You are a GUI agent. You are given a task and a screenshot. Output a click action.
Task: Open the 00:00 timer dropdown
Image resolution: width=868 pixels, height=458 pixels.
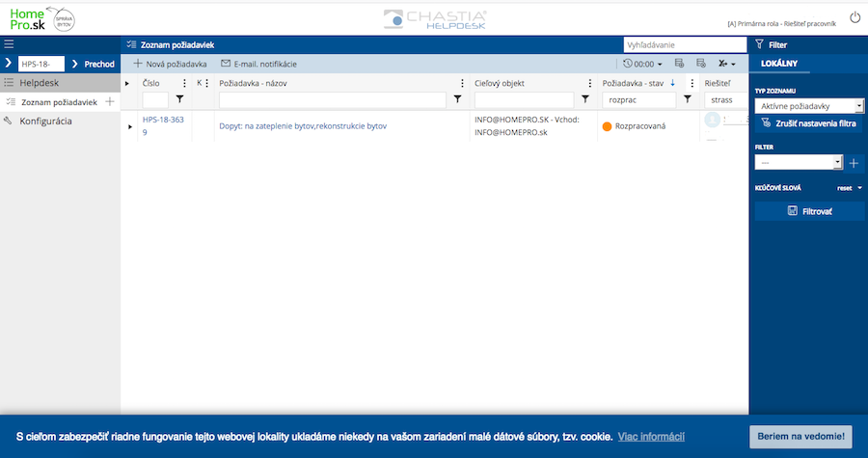point(643,64)
